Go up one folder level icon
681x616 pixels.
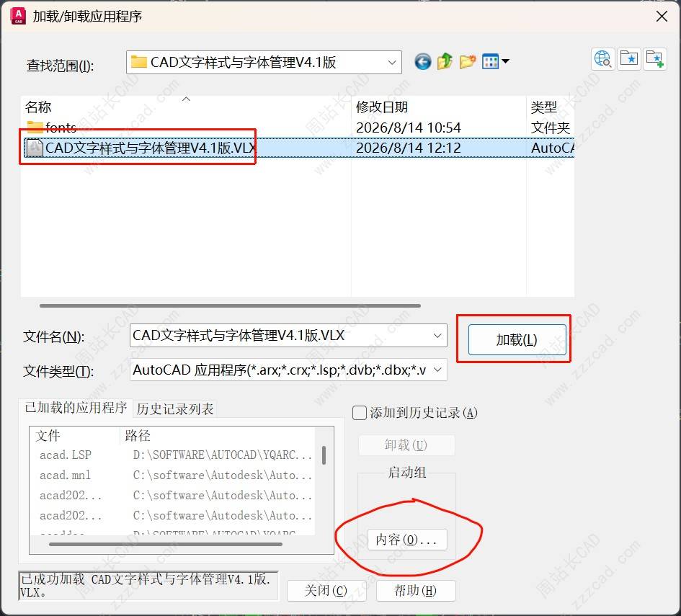tap(445, 62)
